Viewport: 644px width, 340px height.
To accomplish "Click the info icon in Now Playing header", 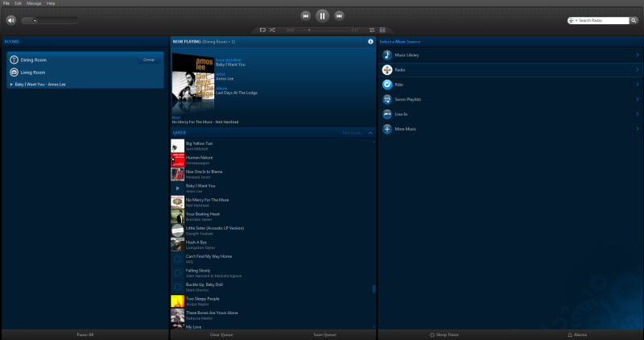I will coord(370,41).
